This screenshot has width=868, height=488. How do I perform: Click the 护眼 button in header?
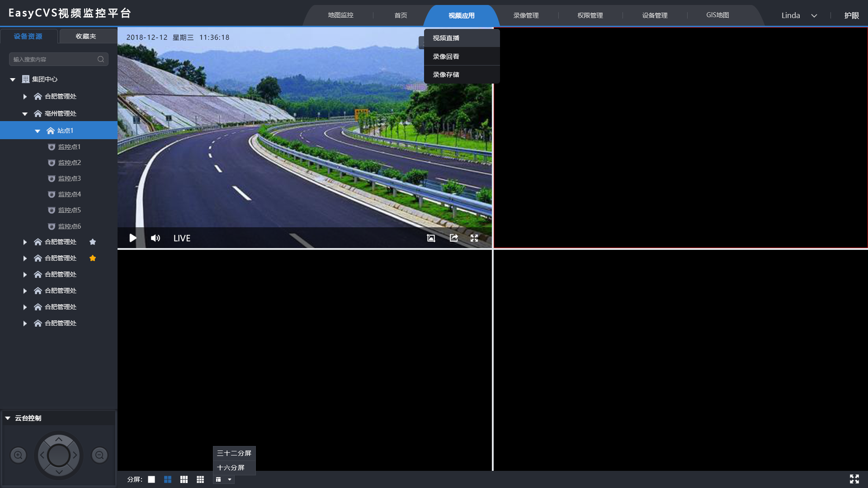click(851, 15)
